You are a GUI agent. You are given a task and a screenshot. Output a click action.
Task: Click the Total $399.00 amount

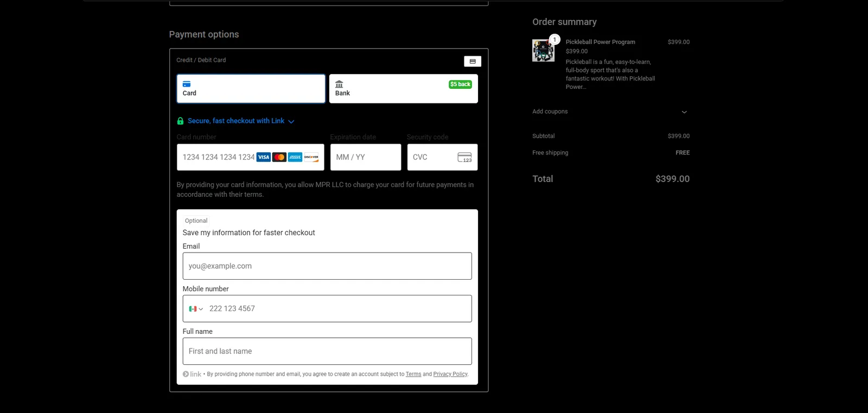coord(673,179)
